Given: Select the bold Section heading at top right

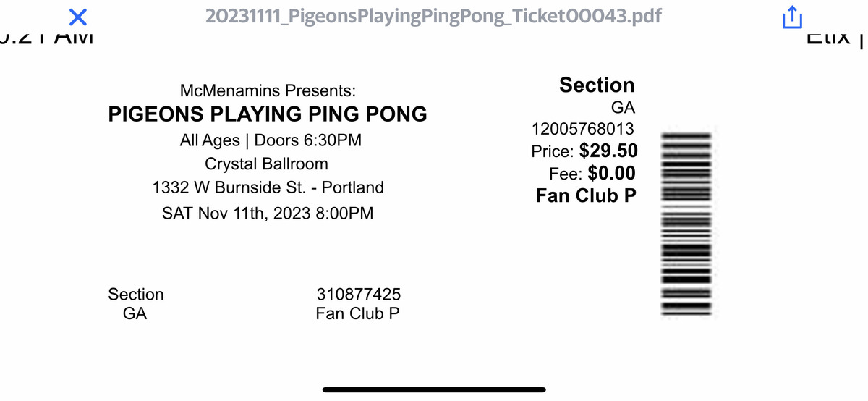Looking at the screenshot, I should coord(597,85).
